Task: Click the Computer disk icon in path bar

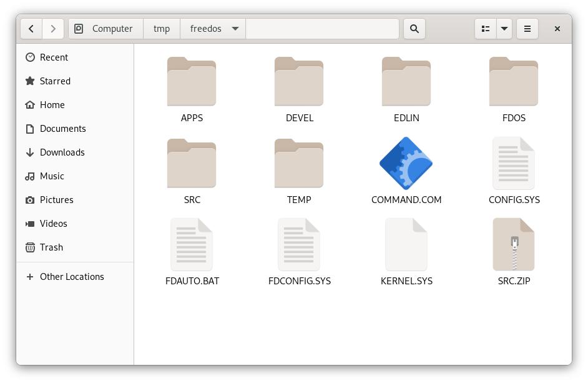Action: click(x=79, y=29)
